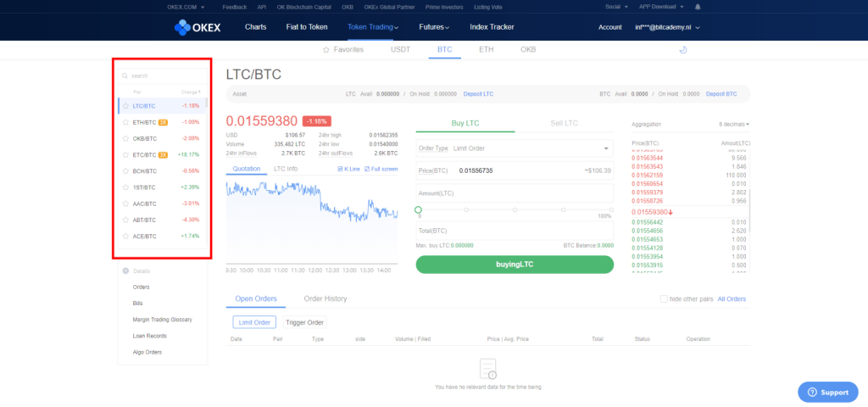Click the search magnifier icon
868x407 pixels.
125,75
